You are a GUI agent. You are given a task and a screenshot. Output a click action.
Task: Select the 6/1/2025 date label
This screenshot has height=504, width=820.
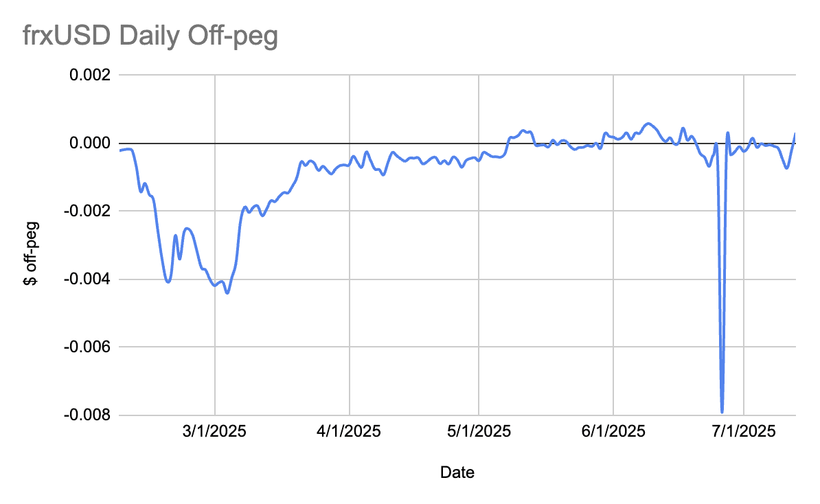[x=613, y=432]
